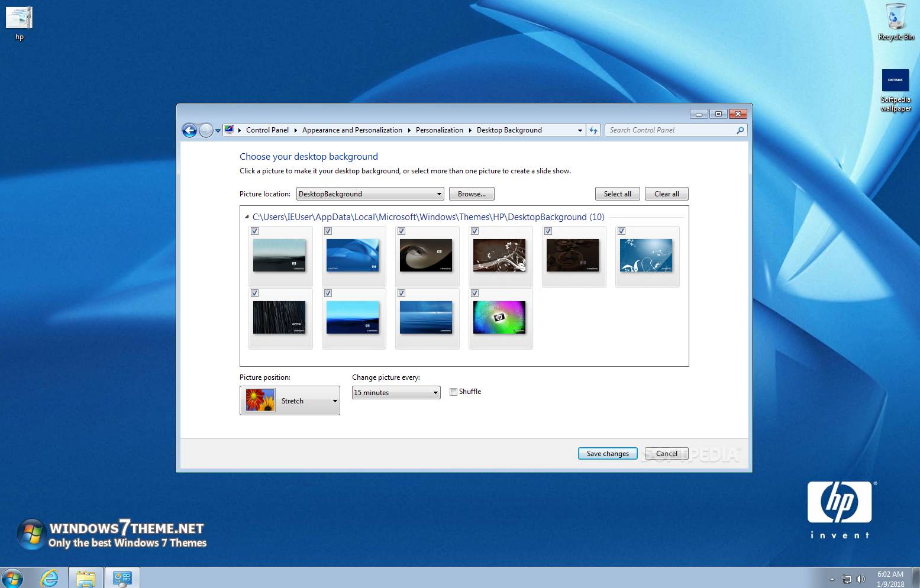Click the search magnifier icon
Viewport: 920px width, 588px height.
click(740, 130)
